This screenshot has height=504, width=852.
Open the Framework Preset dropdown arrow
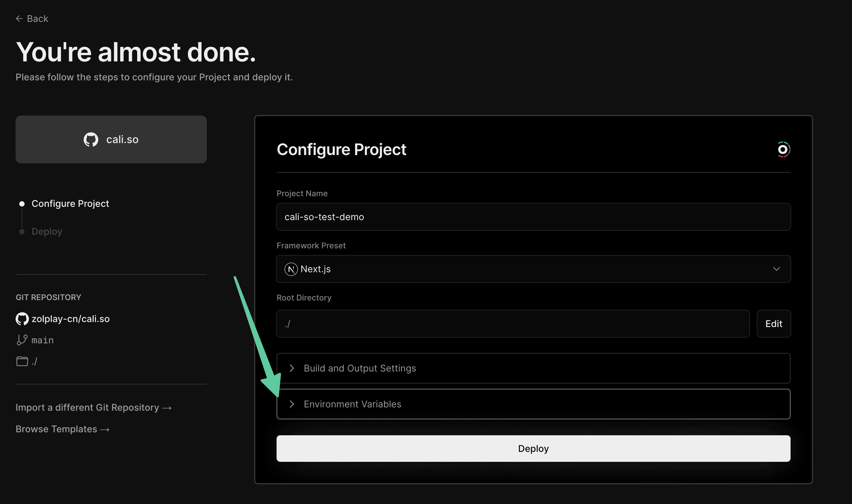[776, 269]
